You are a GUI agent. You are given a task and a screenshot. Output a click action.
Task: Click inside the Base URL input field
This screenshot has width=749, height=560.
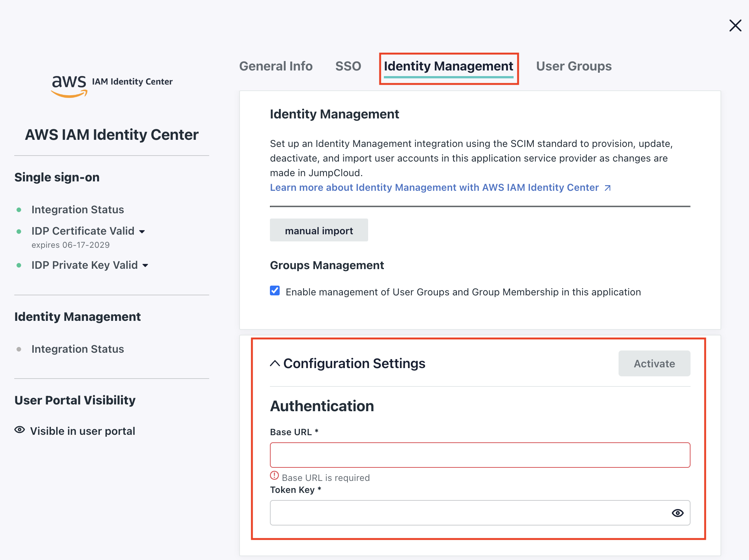(x=480, y=455)
